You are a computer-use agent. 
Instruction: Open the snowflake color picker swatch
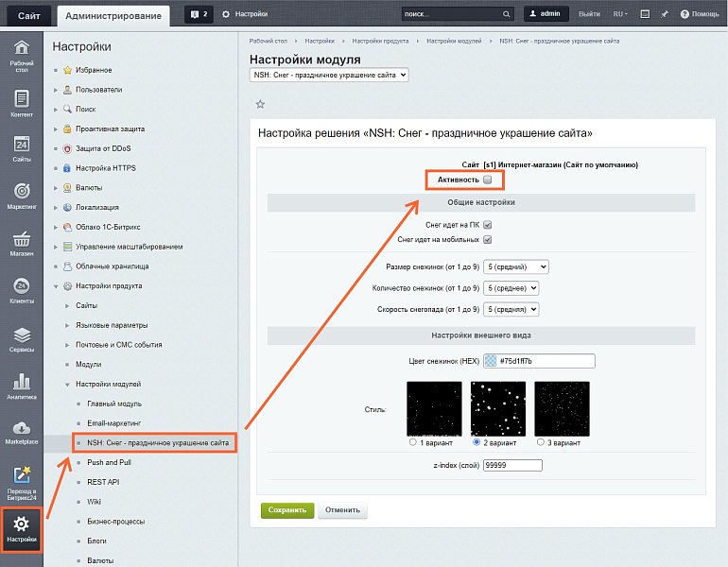pyautogui.click(x=490, y=361)
